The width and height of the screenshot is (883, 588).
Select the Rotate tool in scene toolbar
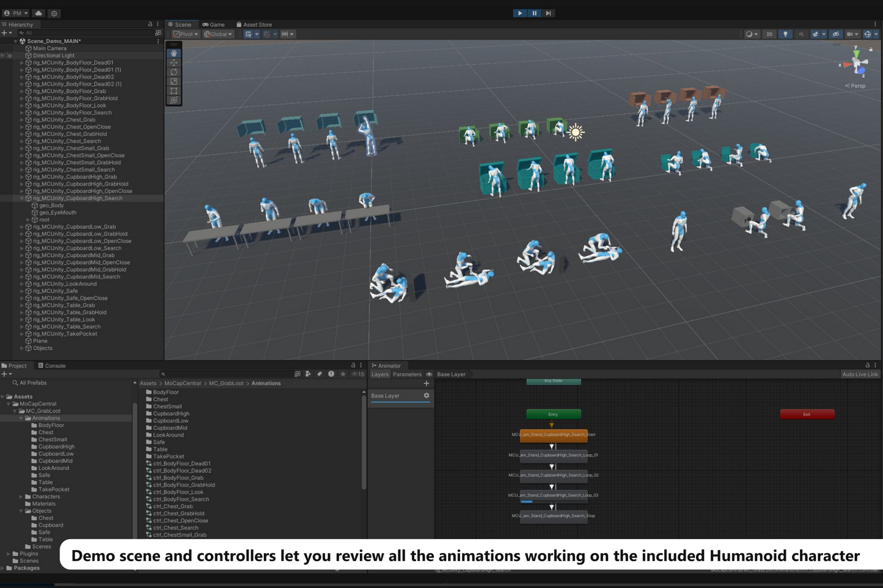coord(174,72)
